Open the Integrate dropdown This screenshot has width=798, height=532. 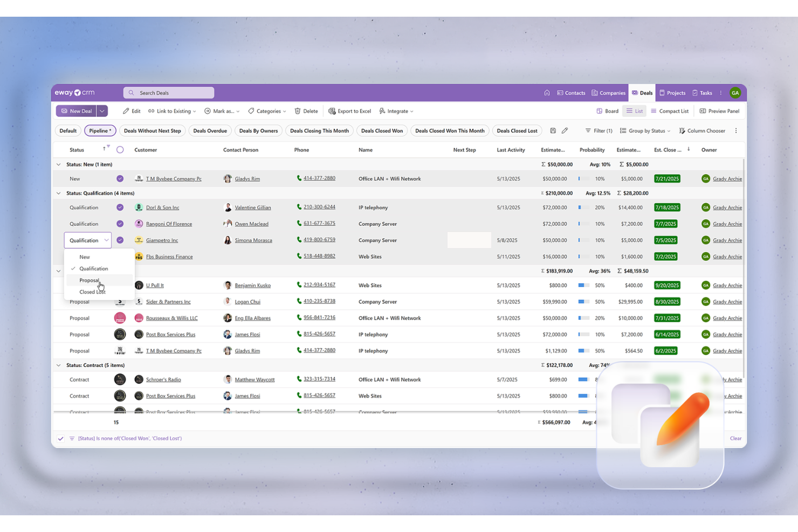pos(396,111)
